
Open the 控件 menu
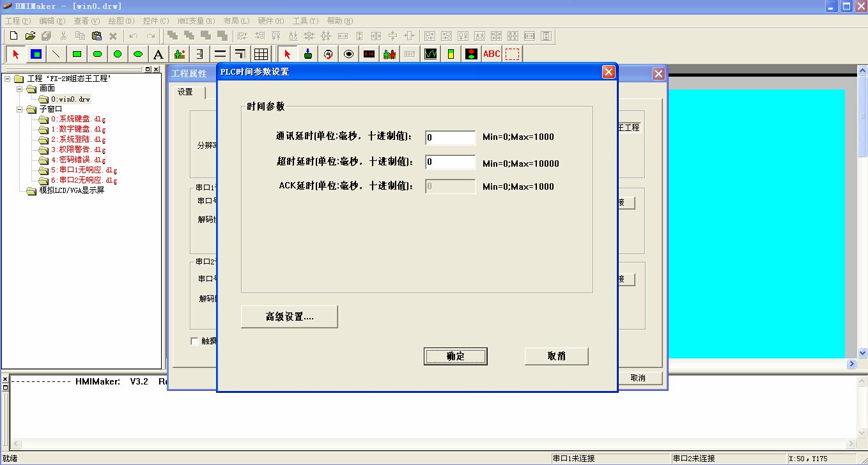155,20
